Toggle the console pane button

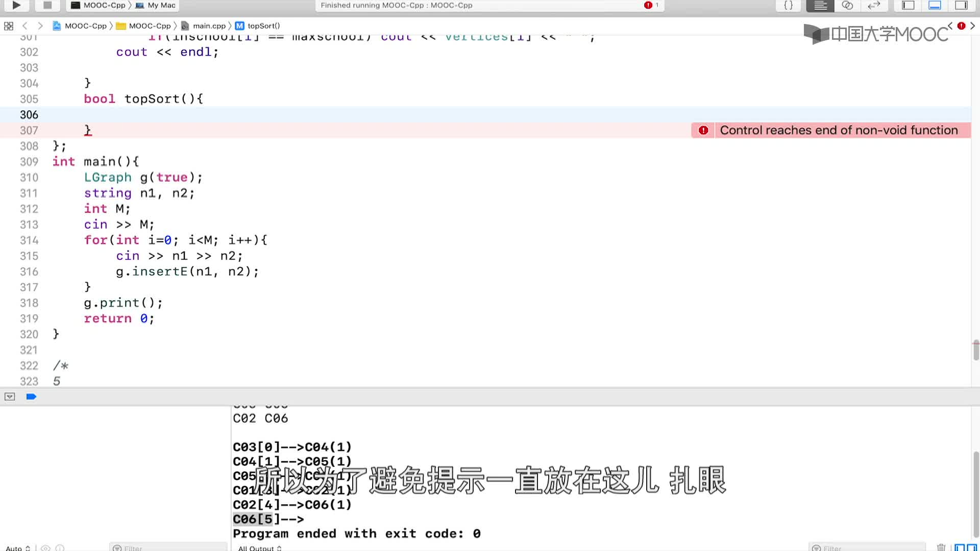tap(972, 548)
